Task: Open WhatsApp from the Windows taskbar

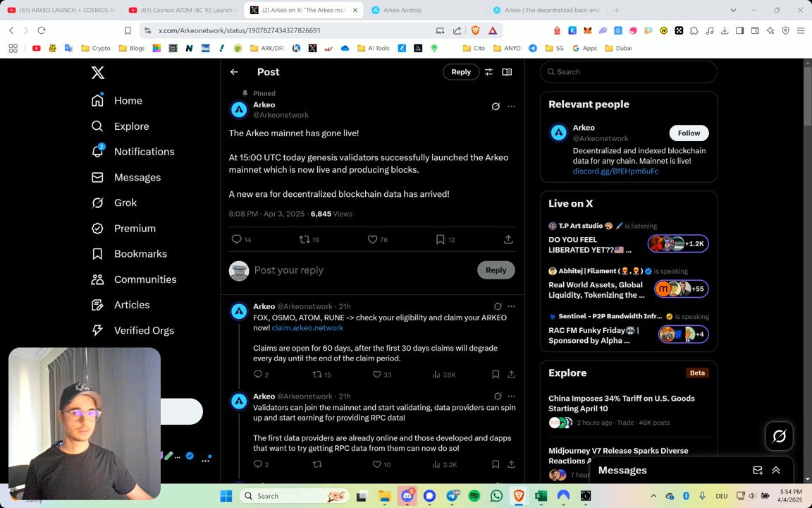Action: coord(496,496)
